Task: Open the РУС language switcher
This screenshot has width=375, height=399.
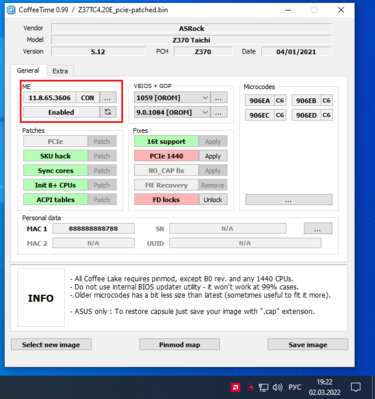Action: coord(295,387)
